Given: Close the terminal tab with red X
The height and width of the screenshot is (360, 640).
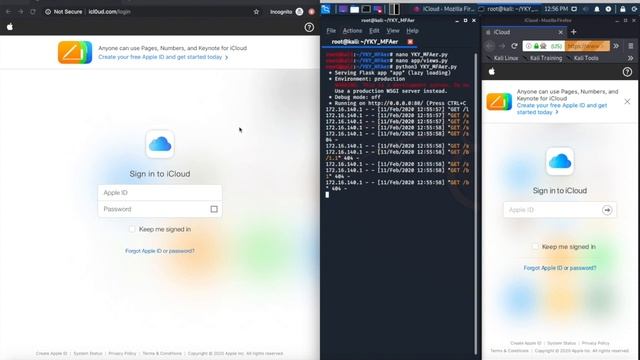Looking at the screenshot, I should [410, 42].
